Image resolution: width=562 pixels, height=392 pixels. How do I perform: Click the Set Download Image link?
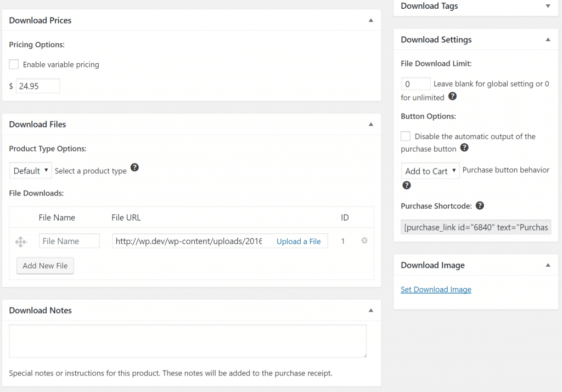point(436,289)
